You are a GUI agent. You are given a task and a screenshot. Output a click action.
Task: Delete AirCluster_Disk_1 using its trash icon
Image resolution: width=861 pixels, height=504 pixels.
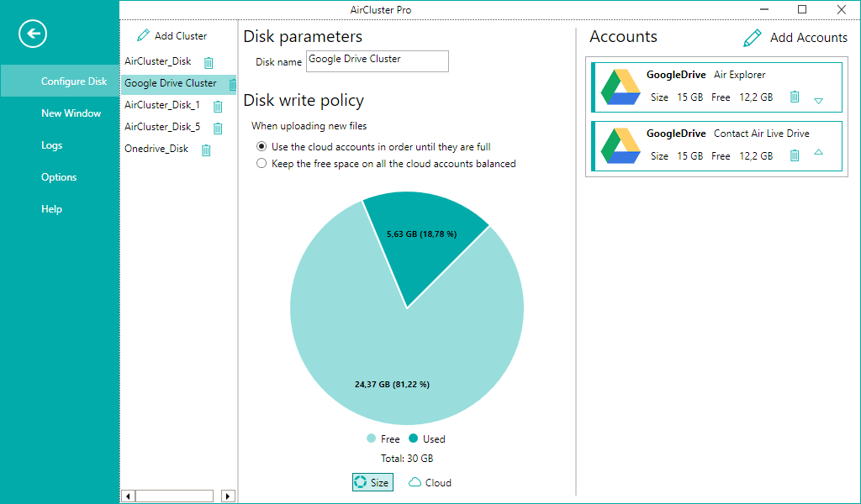218,107
